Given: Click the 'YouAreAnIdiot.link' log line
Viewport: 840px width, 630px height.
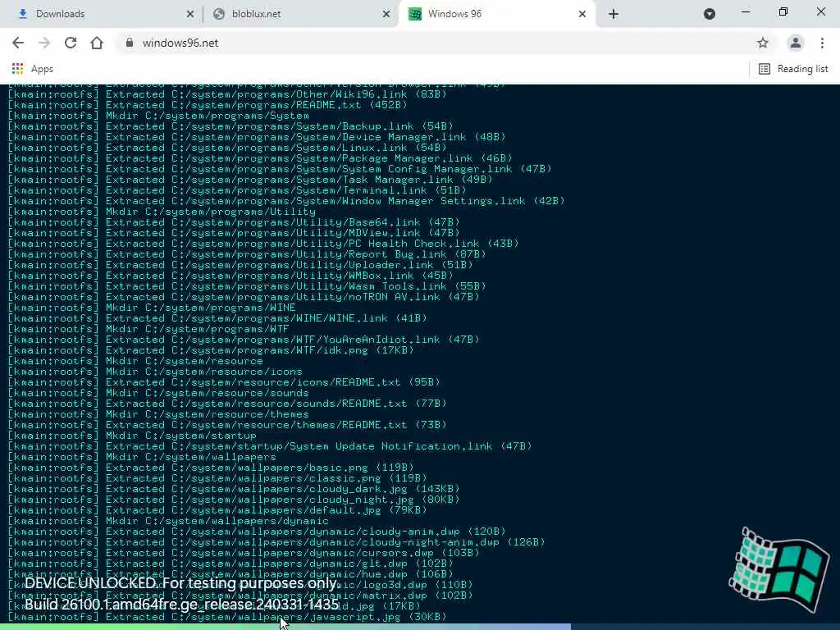Looking at the screenshot, I should 244,340.
